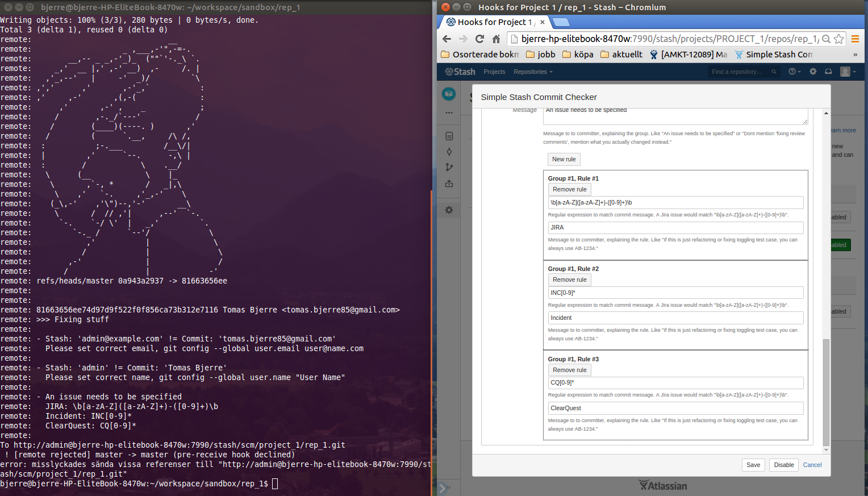The height and width of the screenshot is (496, 868).
Task: Click the dialog scrollbar thumb
Action: pos(826,392)
